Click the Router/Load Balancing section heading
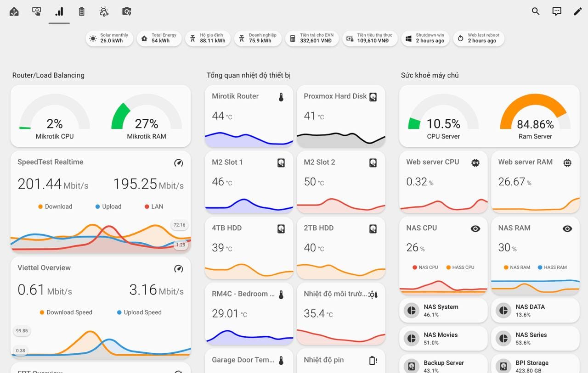Viewport: 588px width, 373px height. coord(48,75)
